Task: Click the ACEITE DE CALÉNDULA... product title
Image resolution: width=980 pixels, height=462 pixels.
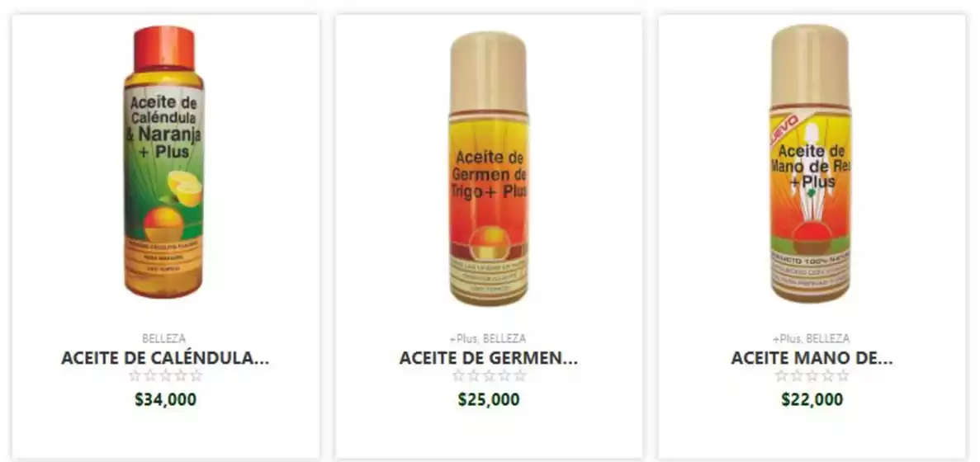Action: pos(165,358)
